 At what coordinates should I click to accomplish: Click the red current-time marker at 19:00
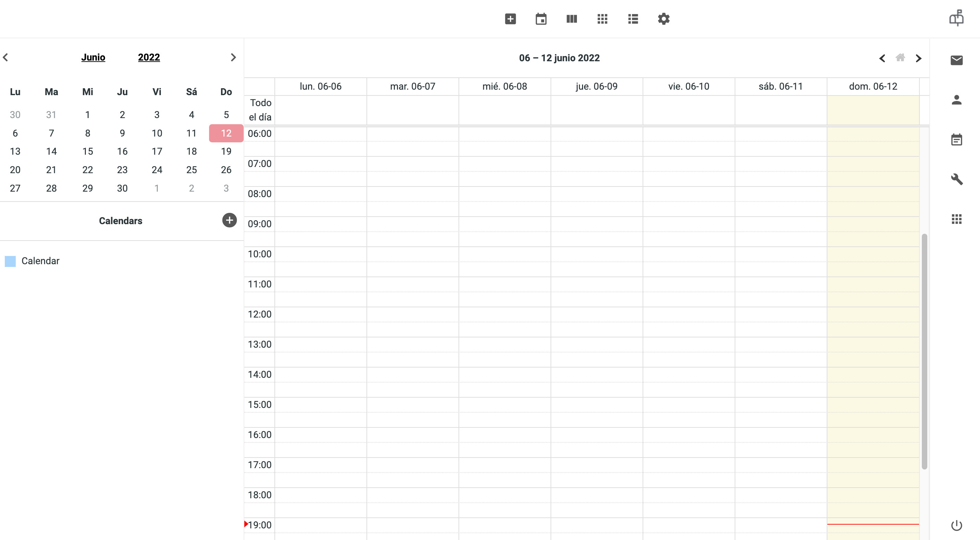click(x=246, y=524)
